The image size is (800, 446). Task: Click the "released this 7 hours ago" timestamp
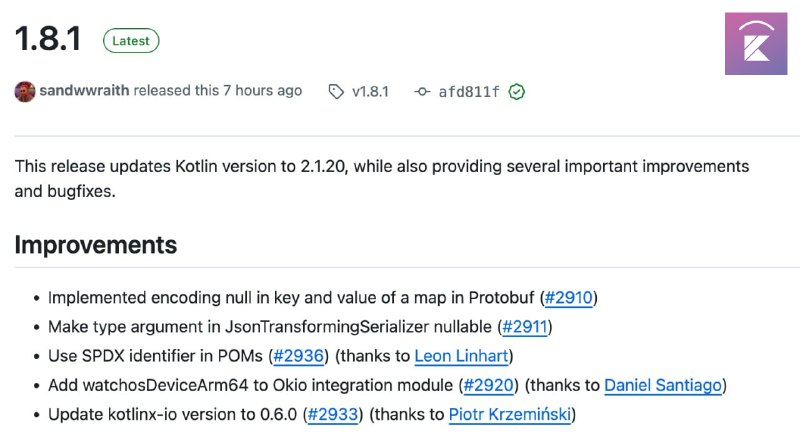218,90
